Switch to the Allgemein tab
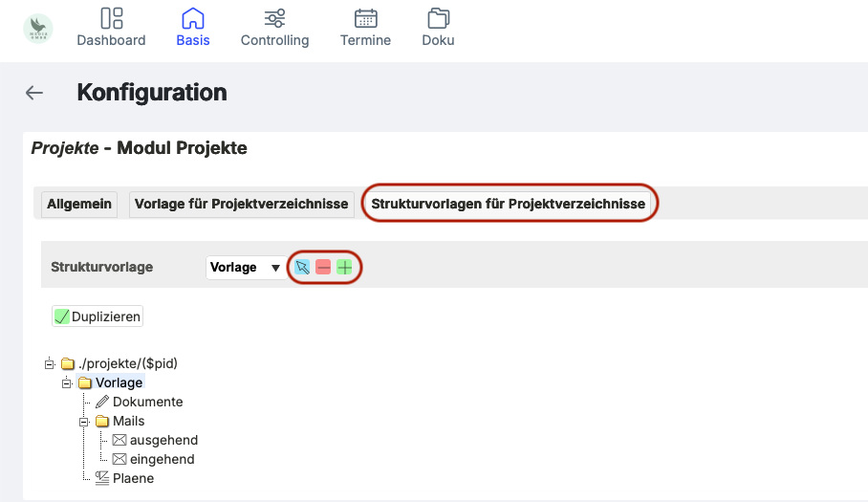 (x=79, y=204)
